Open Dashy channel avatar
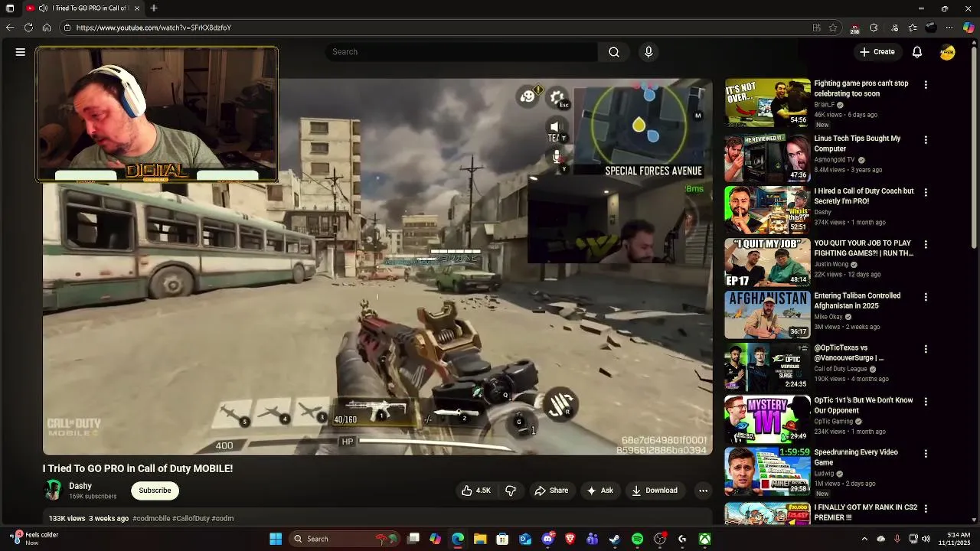This screenshot has width=980, height=551. click(x=53, y=490)
